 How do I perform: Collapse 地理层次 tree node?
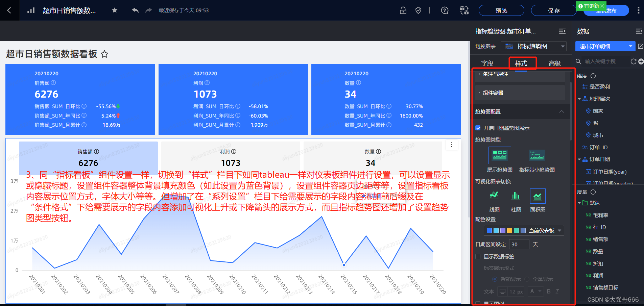click(579, 99)
